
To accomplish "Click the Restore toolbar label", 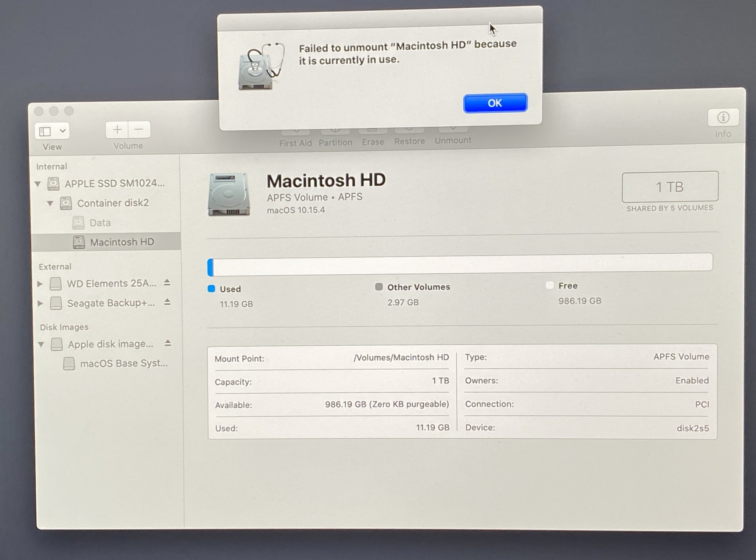I will tap(409, 141).
